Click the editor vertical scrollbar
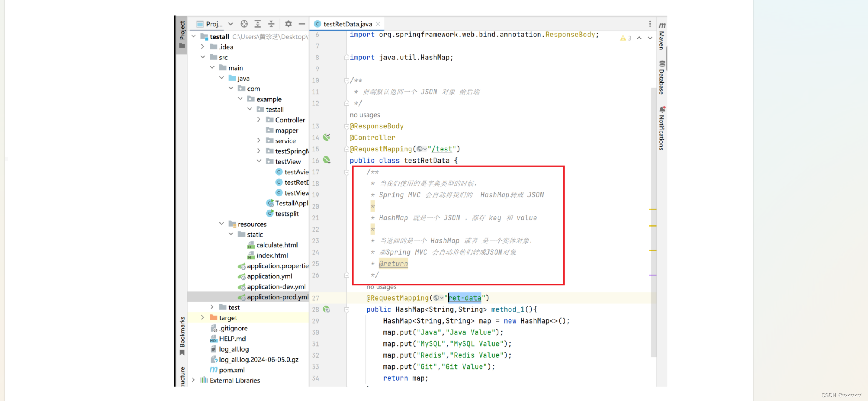This screenshot has height=401, width=868. click(653, 222)
